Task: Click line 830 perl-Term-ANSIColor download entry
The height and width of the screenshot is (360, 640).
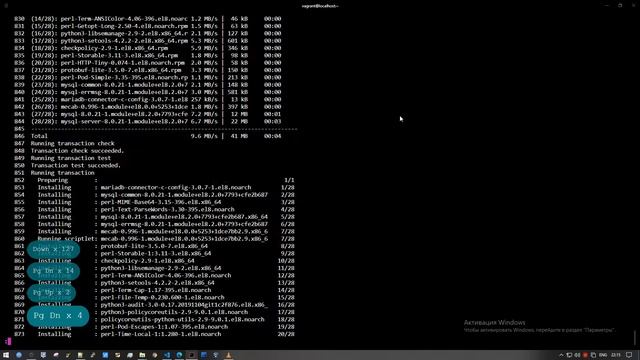Action: point(156,18)
